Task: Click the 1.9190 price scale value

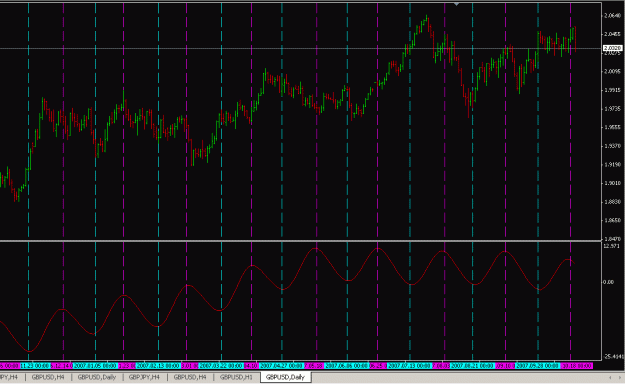Action: pos(612,164)
